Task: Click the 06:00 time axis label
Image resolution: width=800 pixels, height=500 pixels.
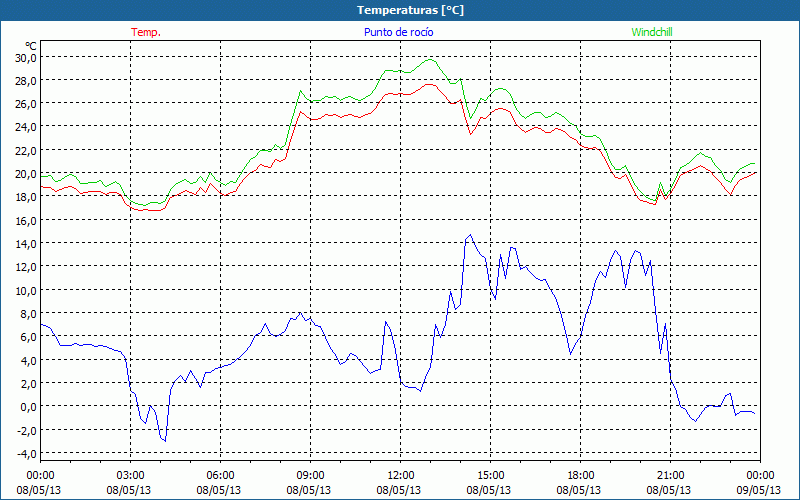Action: tap(220, 476)
